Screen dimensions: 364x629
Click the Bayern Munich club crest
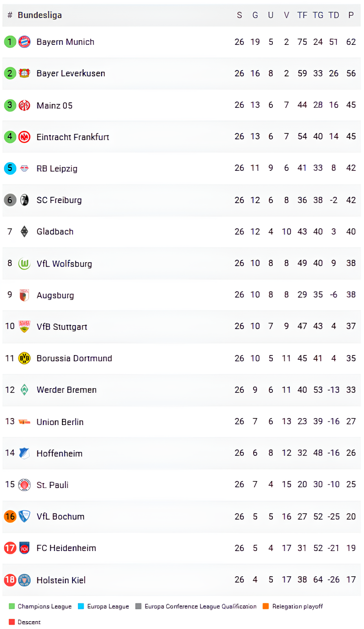pyautogui.click(x=24, y=42)
